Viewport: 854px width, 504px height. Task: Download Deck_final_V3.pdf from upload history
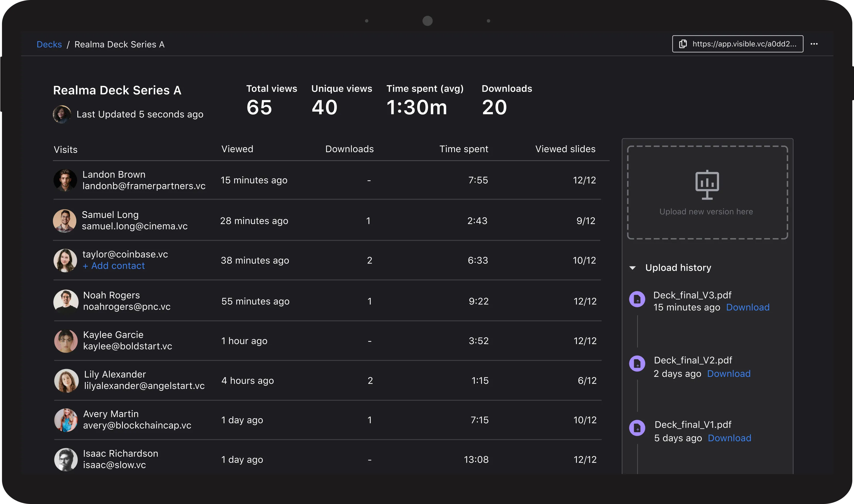[x=748, y=307]
